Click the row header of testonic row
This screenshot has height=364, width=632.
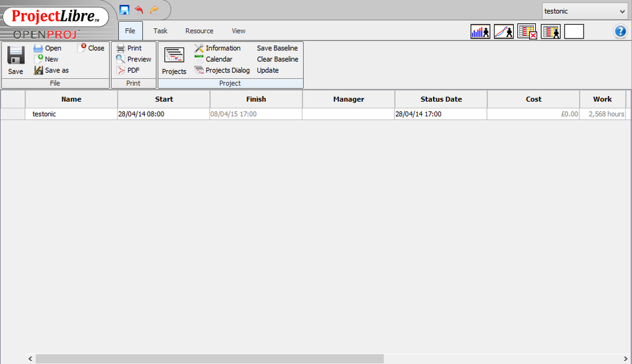[13, 114]
